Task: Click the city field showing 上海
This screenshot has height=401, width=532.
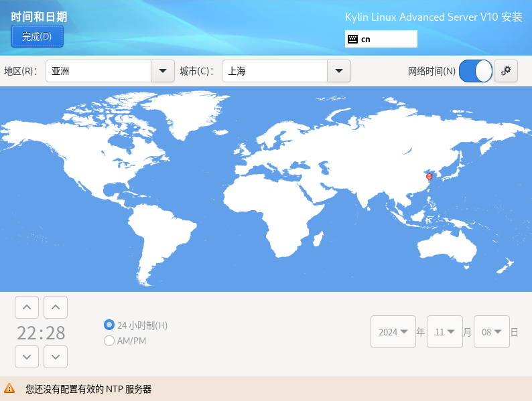Action: tap(275, 71)
